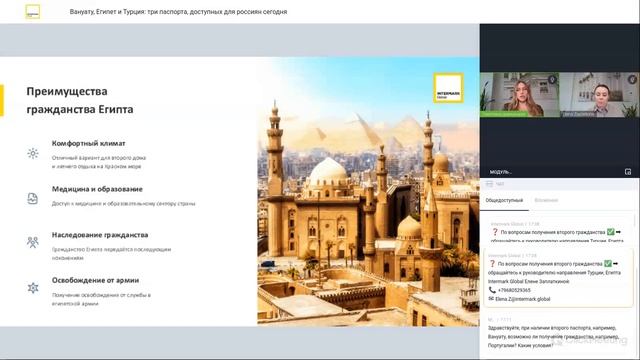Select the left presenter's video tile
640x360 pixels.
point(520,95)
